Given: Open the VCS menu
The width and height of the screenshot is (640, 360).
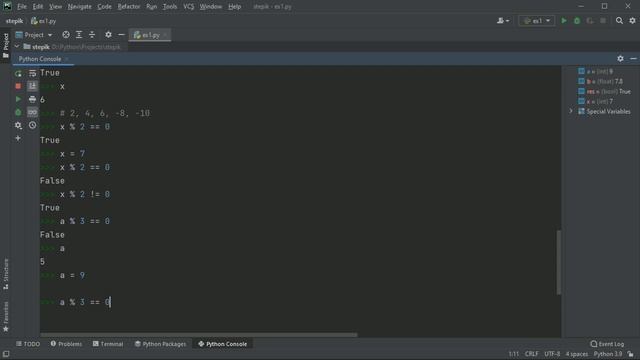Looking at the screenshot, I should 189,7.
